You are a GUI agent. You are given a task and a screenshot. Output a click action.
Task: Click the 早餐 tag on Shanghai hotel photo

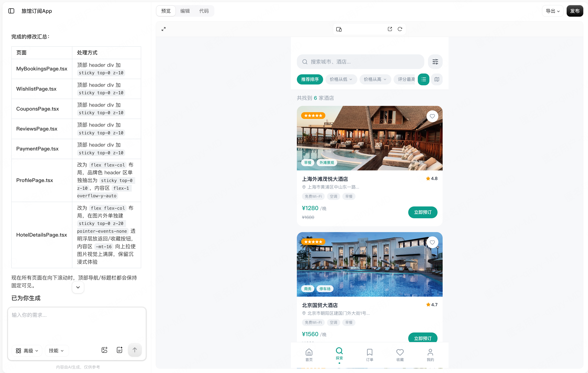click(308, 163)
